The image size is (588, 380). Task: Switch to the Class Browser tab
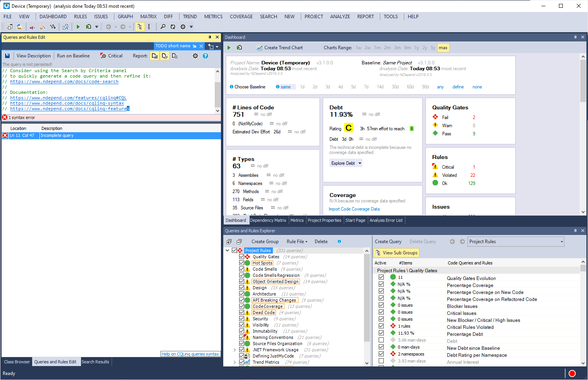(x=17, y=362)
